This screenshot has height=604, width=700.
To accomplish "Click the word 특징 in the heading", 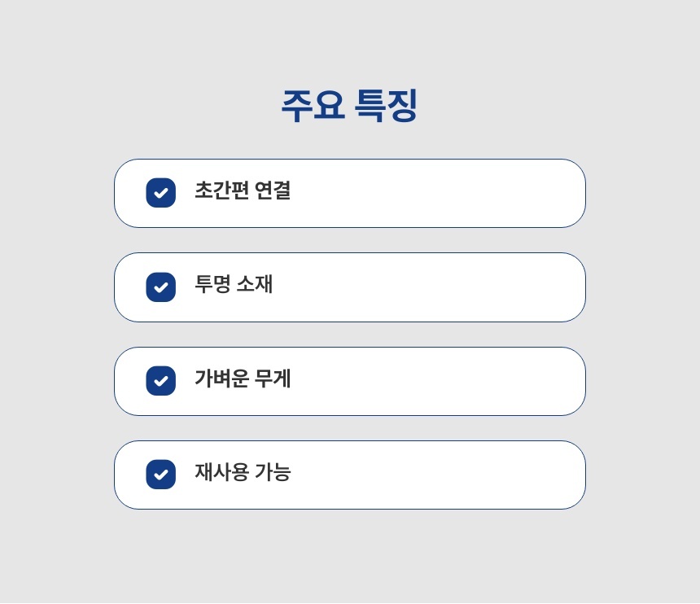I will (387, 106).
